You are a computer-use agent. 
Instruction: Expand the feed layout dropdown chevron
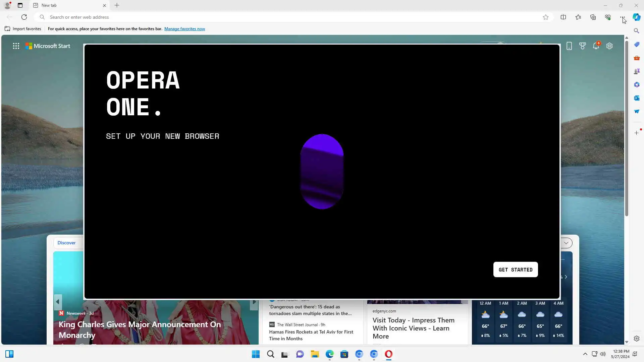coord(566,243)
